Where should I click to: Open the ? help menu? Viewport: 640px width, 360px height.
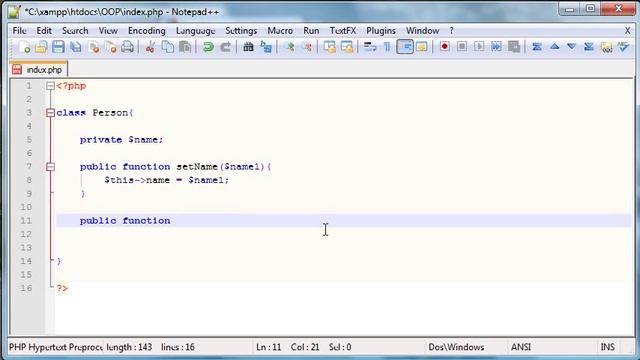[451, 31]
